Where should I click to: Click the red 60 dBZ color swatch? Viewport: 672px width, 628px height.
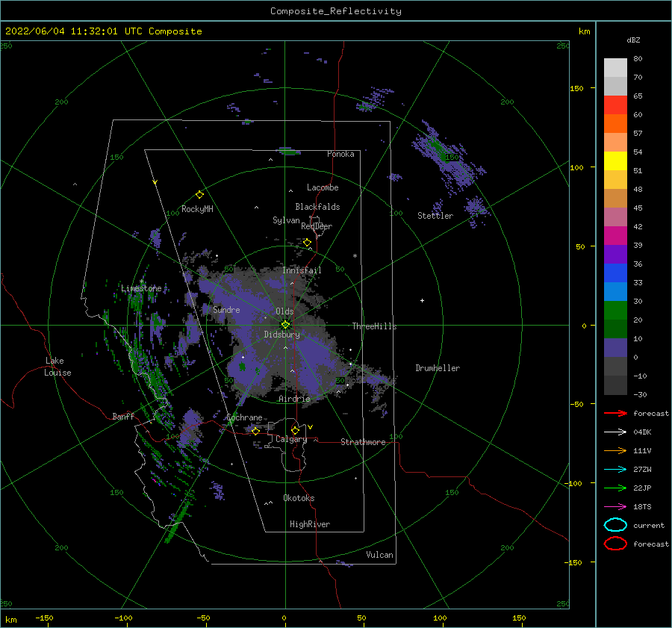coord(615,105)
